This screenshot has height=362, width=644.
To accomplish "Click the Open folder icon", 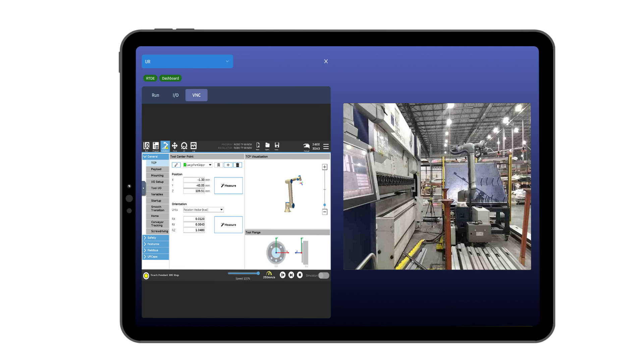I will [x=267, y=146].
